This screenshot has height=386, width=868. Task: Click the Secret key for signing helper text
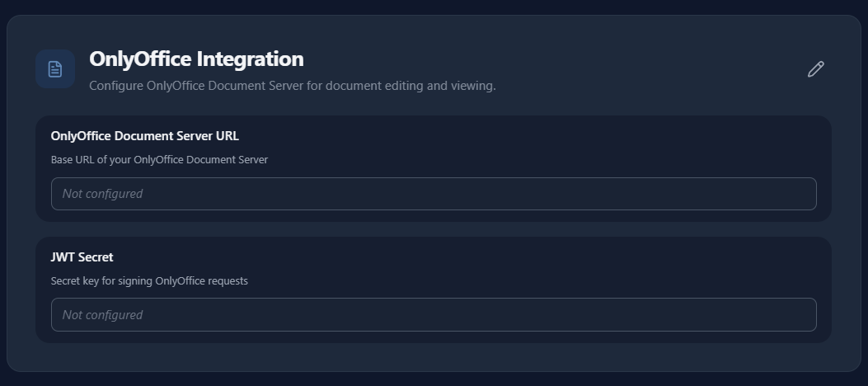pos(149,281)
